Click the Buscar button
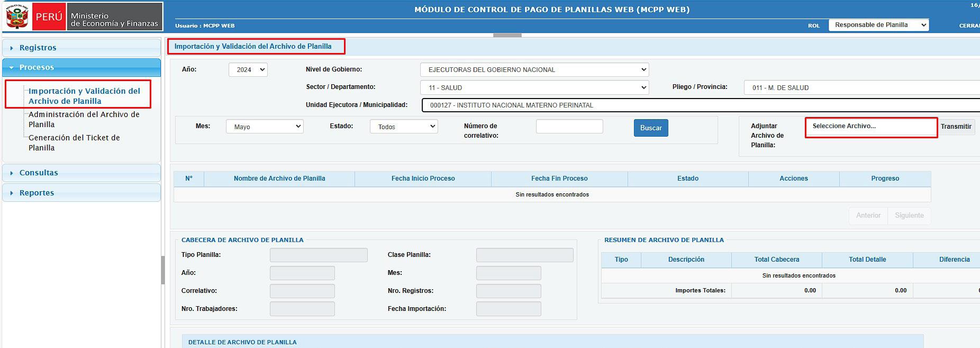Viewport: 980px width, 348px height. click(x=651, y=128)
